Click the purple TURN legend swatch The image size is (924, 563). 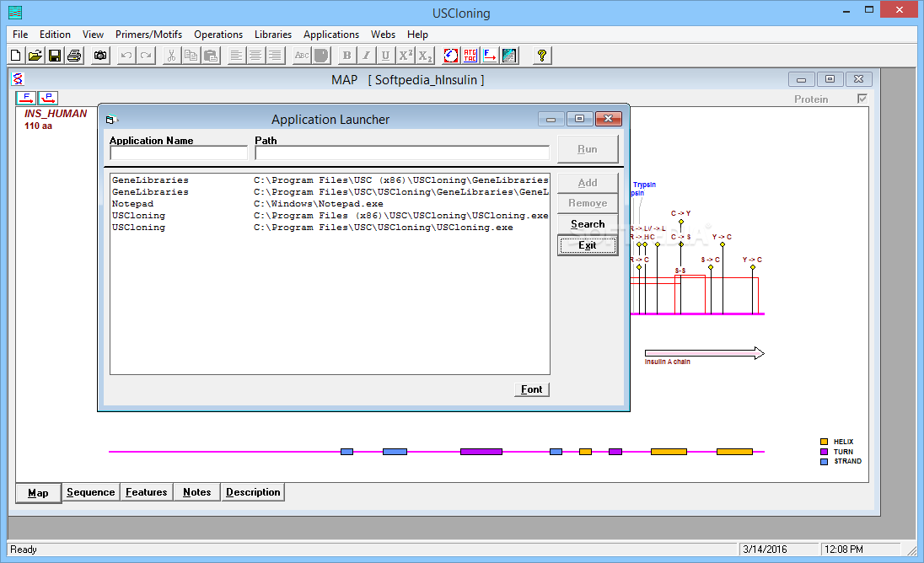tap(824, 452)
